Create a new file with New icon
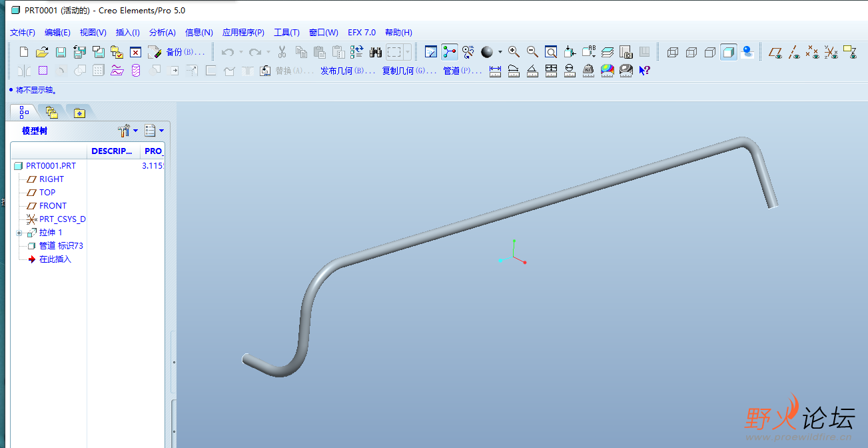The image size is (868, 448). coord(24,52)
